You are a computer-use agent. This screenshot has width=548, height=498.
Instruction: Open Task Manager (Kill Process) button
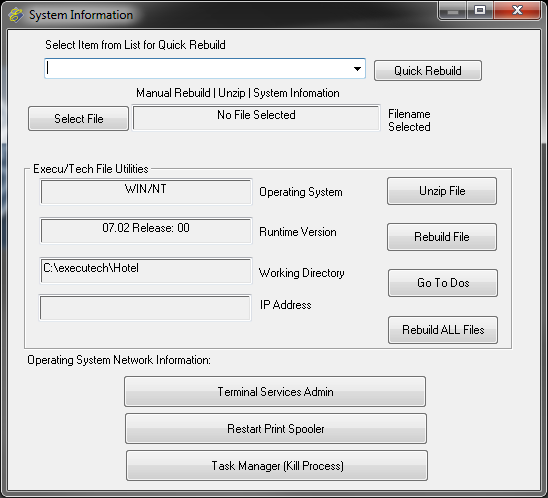[x=277, y=465]
